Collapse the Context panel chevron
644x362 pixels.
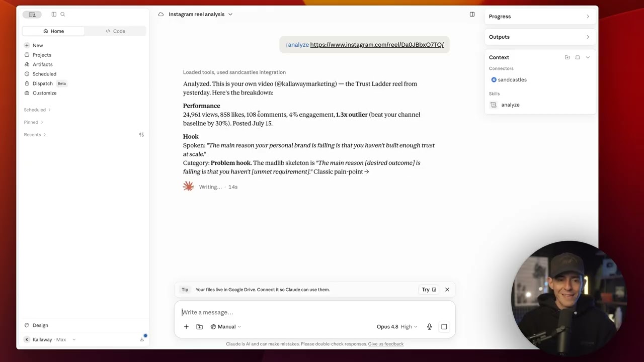588,57
